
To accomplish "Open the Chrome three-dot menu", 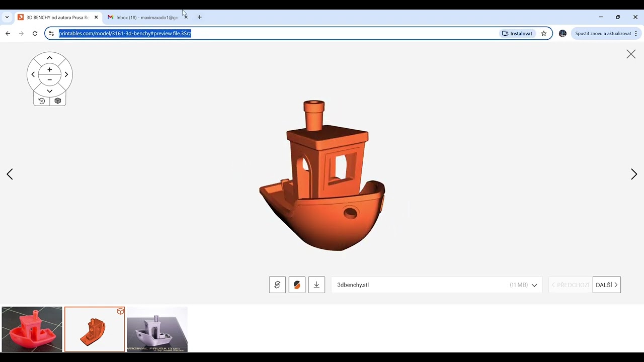I will coord(636,33).
